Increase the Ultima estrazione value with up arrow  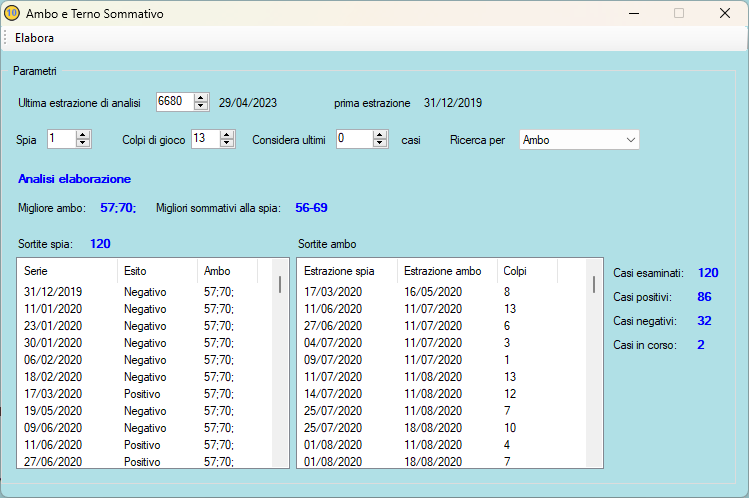click(201, 98)
